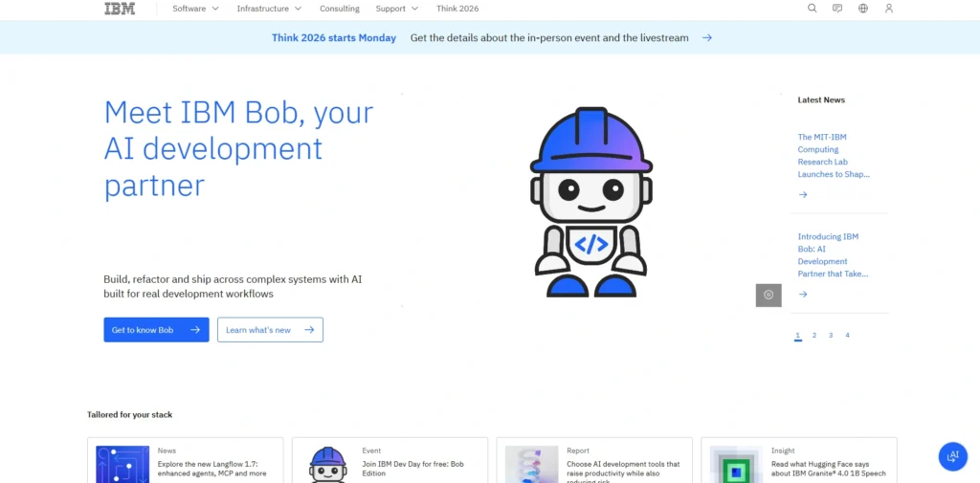Image resolution: width=980 pixels, height=483 pixels.
Task: Open Think 2026 starts Monday link
Action: pyautogui.click(x=334, y=38)
